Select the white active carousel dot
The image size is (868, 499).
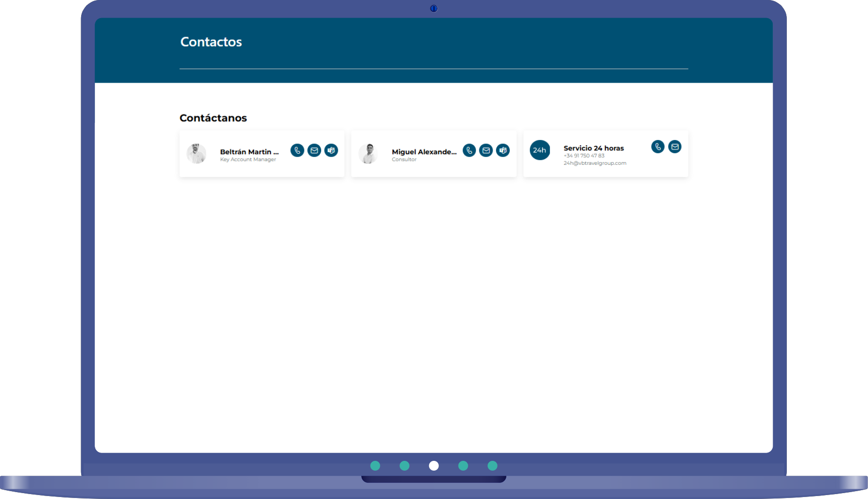(434, 466)
